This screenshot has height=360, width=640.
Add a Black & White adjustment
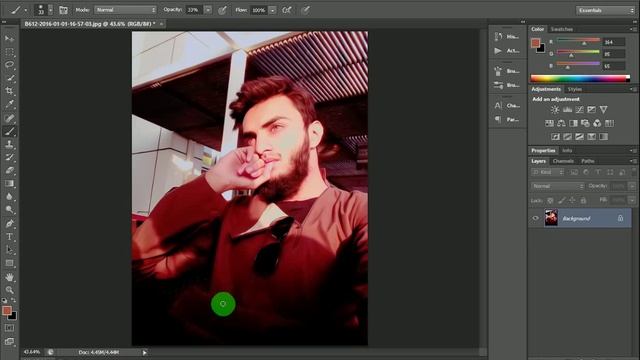tap(573, 123)
